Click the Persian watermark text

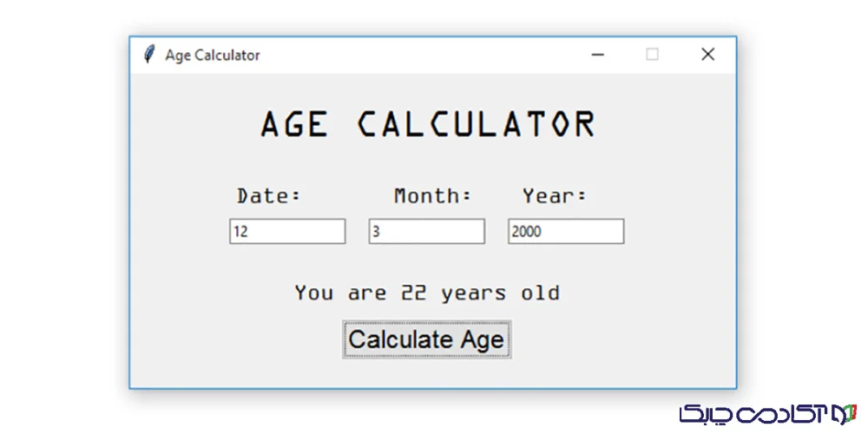[754, 413]
